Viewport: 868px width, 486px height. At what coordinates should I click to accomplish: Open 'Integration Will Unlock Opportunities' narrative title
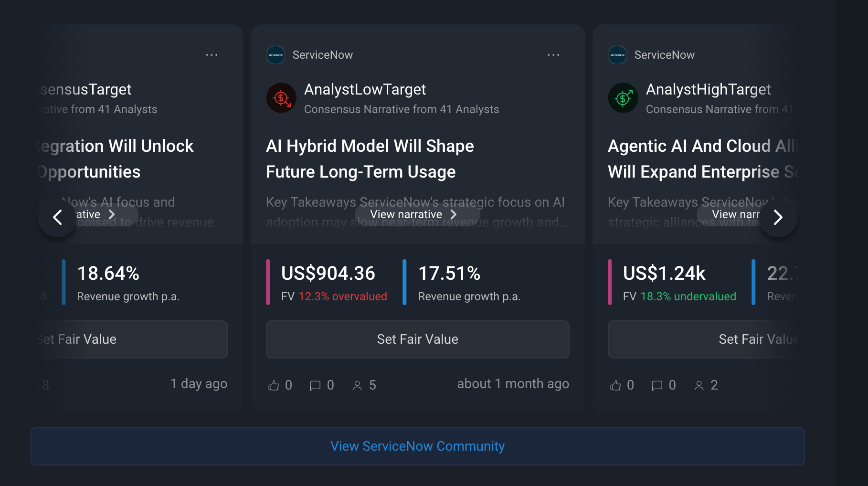click(116, 159)
